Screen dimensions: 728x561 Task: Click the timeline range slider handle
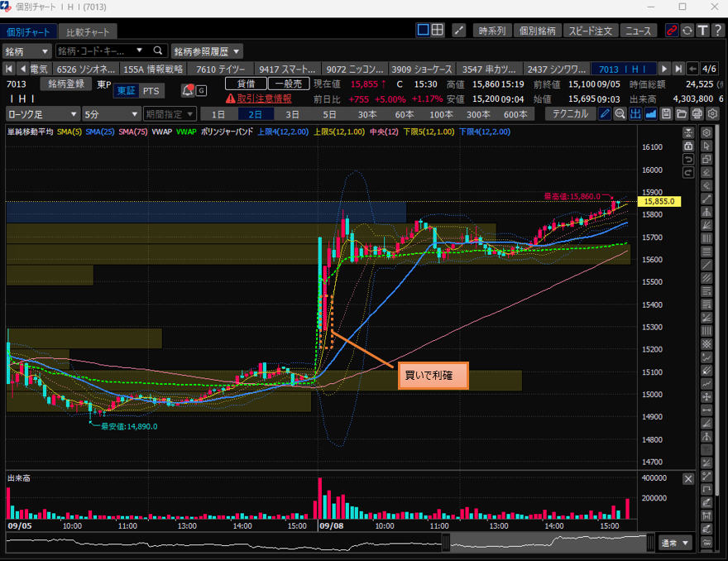point(446,543)
